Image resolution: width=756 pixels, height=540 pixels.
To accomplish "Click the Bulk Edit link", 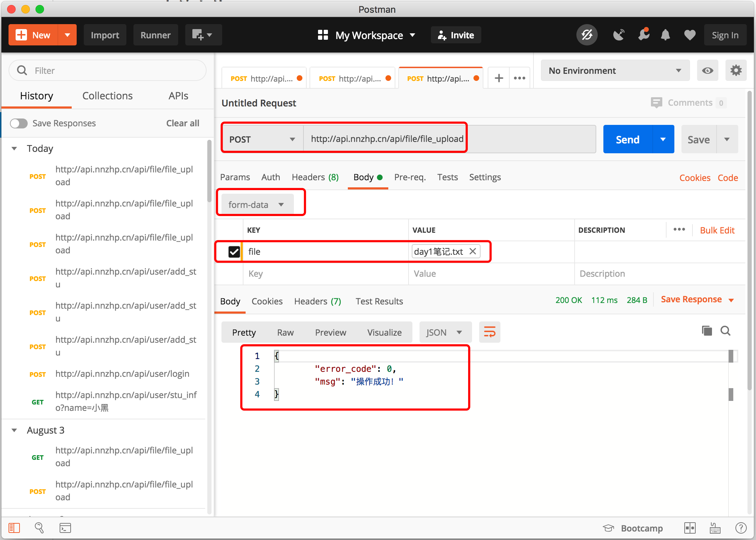I will click(717, 230).
